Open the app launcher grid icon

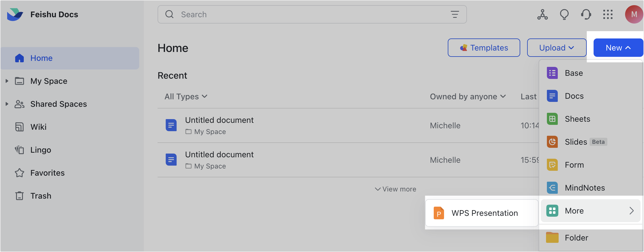tap(608, 14)
